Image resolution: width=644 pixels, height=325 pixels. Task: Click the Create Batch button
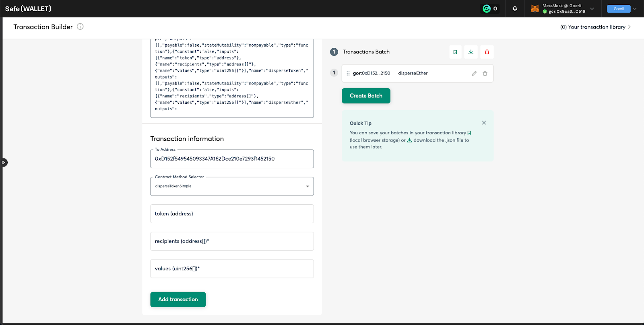point(366,96)
